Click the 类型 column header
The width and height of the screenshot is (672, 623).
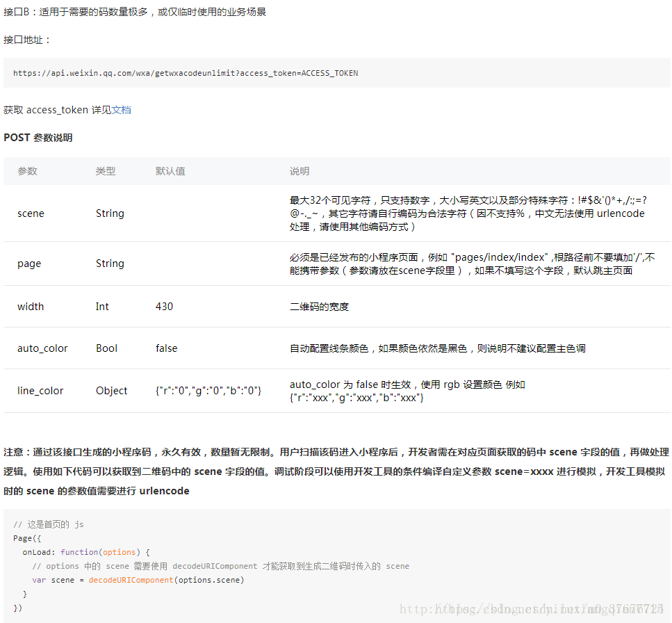pyautogui.click(x=106, y=171)
